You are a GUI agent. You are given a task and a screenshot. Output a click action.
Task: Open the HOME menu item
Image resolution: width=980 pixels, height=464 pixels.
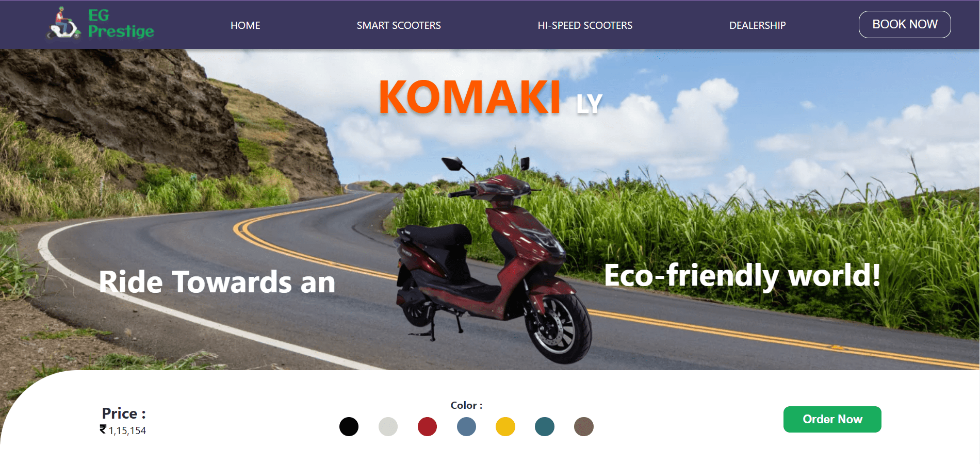tap(245, 25)
